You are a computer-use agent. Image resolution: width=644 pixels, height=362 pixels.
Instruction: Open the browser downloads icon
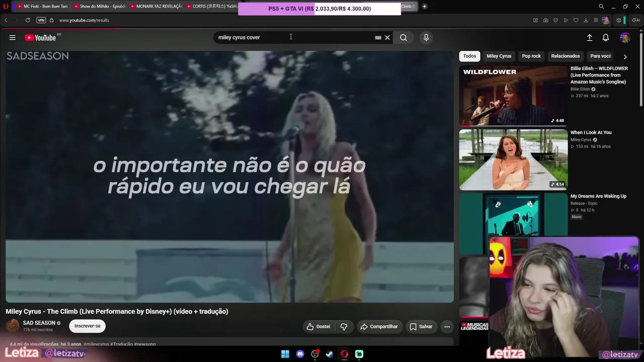click(586, 20)
